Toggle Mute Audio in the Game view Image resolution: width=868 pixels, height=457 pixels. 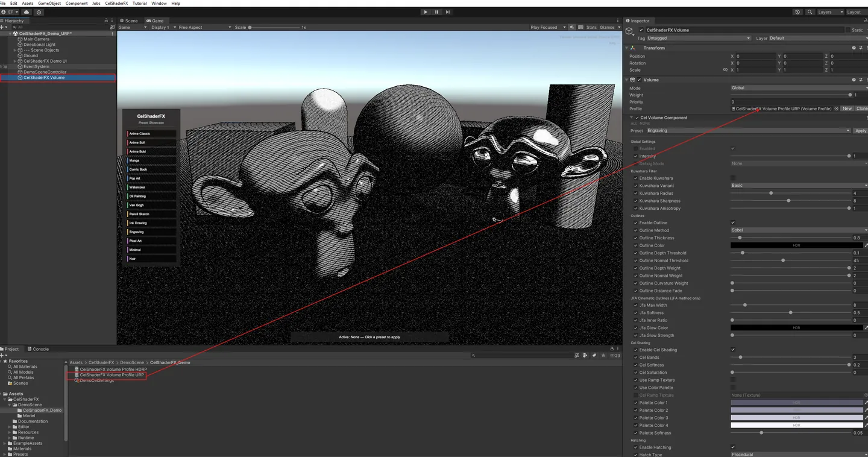tap(572, 27)
